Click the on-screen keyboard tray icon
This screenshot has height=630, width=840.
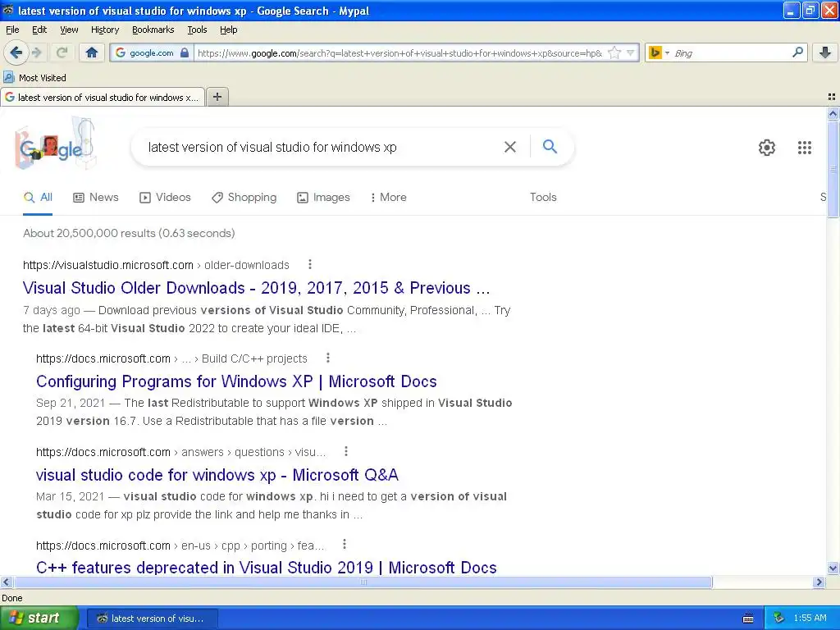(x=748, y=619)
